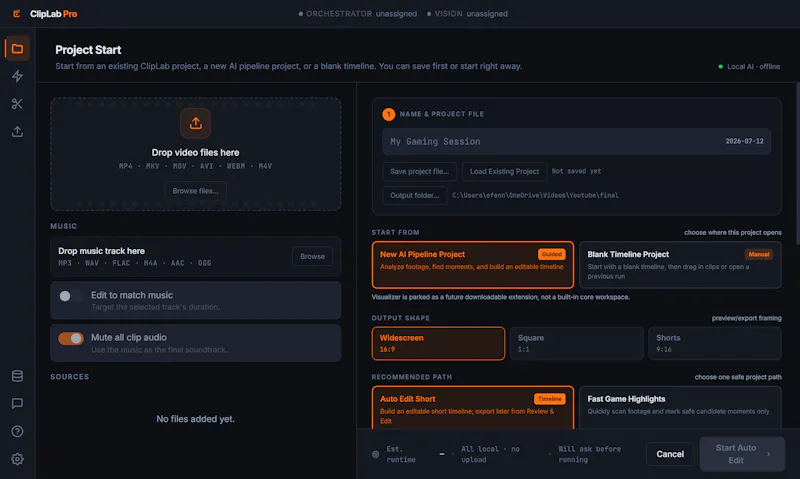Click Local AI - offline status indicator
800x479 pixels.
pyautogui.click(x=749, y=66)
